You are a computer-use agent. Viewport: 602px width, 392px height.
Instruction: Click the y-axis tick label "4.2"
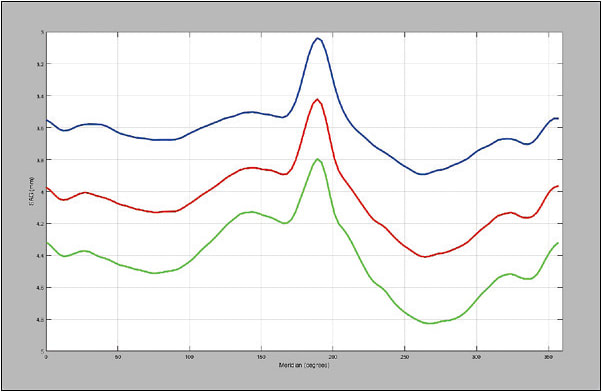click(41, 223)
